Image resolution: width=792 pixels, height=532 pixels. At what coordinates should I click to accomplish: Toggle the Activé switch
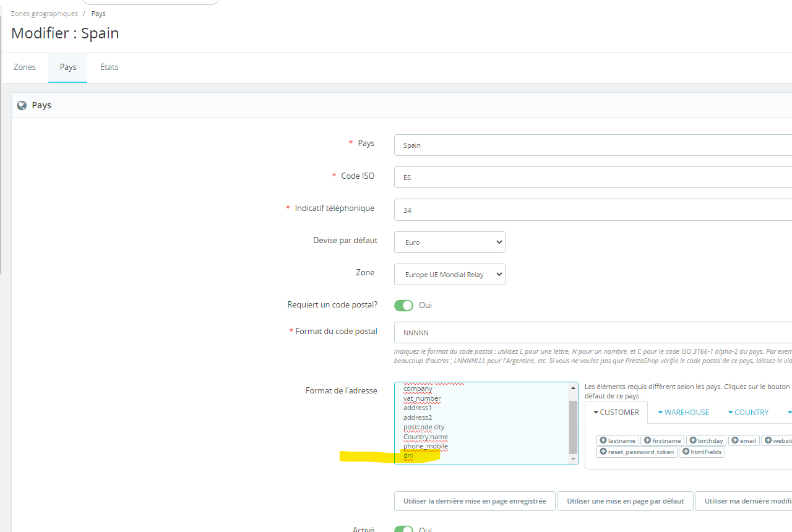click(x=403, y=530)
